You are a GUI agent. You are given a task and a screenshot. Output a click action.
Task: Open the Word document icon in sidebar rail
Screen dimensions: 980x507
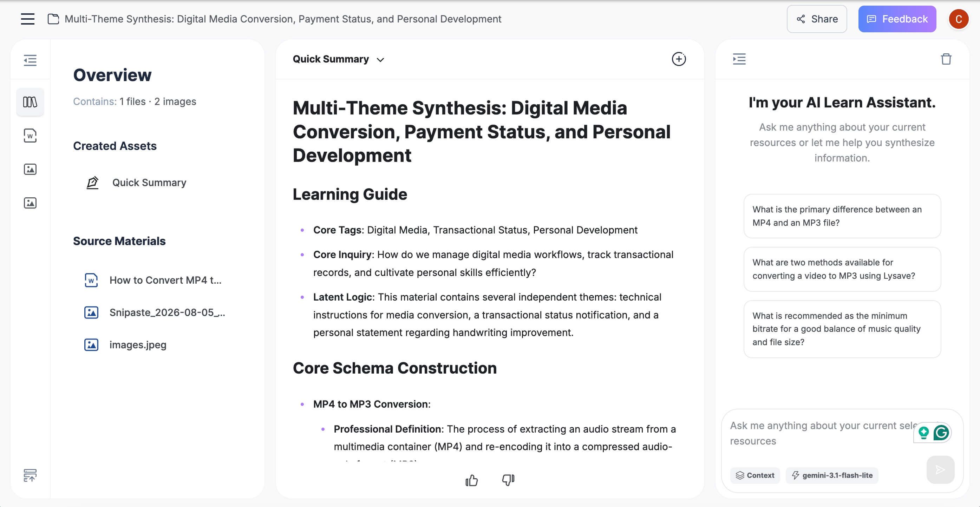(30, 136)
